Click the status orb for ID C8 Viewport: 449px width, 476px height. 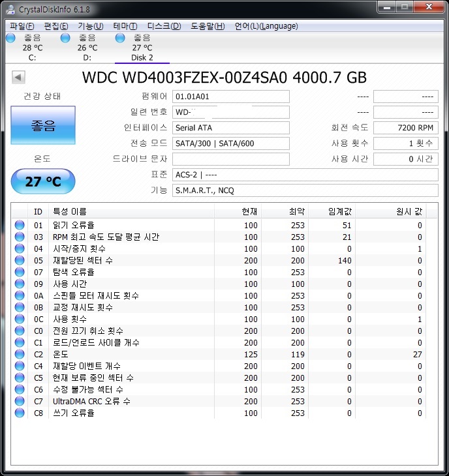pos(20,413)
